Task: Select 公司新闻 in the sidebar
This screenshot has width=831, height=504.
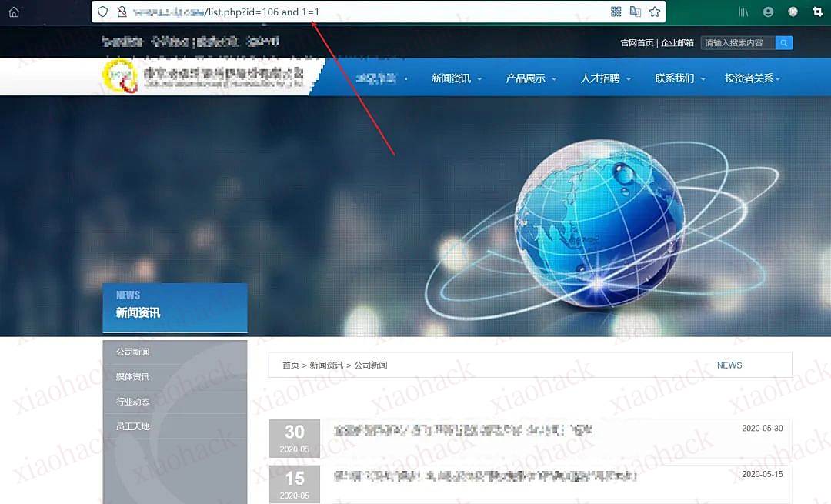Action: pyautogui.click(x=175, y=352)
